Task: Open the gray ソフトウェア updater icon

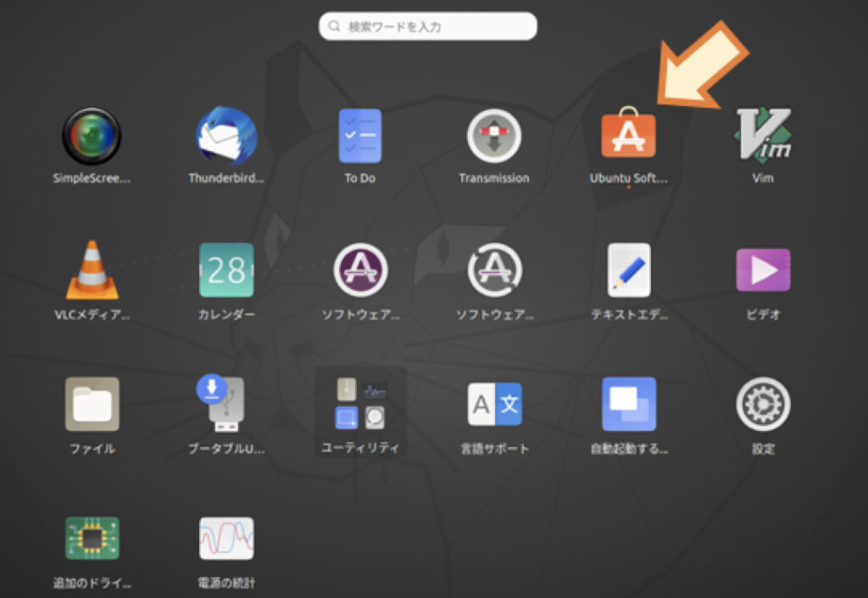Action: [494, 271]
